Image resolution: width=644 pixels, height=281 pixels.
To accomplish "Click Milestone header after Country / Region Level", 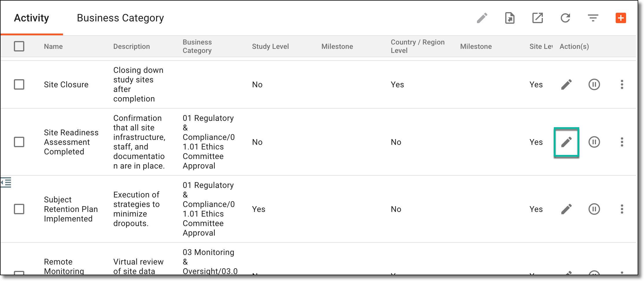I will [476, 47].
